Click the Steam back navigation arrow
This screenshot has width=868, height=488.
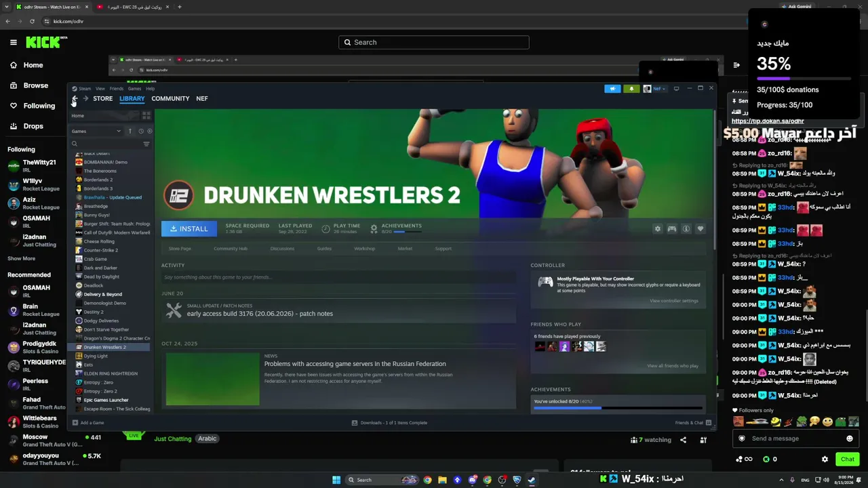coord(75,99)
